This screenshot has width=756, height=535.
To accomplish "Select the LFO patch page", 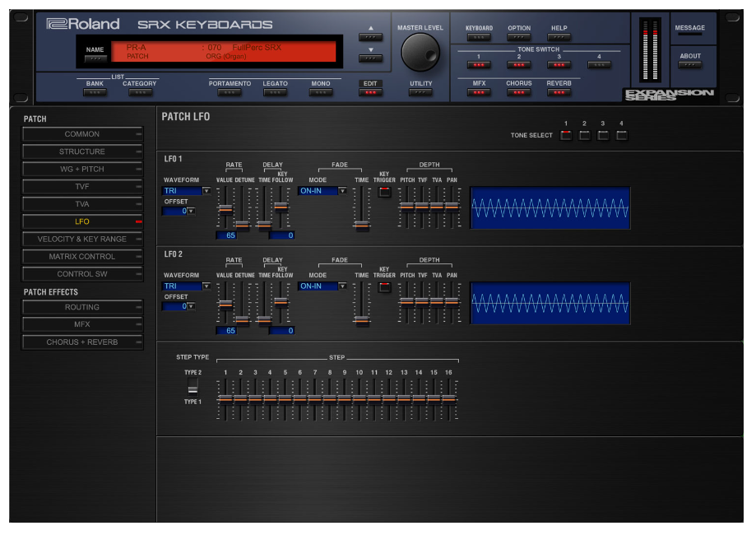I will point(82,221).
